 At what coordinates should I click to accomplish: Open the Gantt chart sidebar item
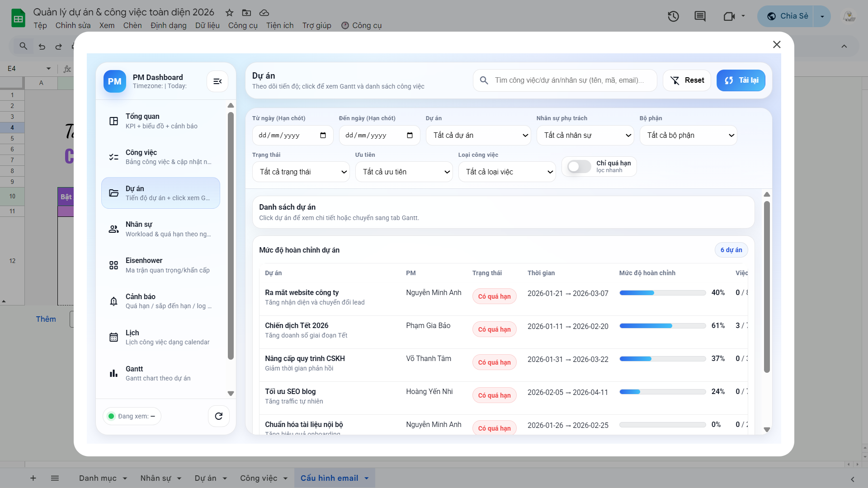point(160,374)
